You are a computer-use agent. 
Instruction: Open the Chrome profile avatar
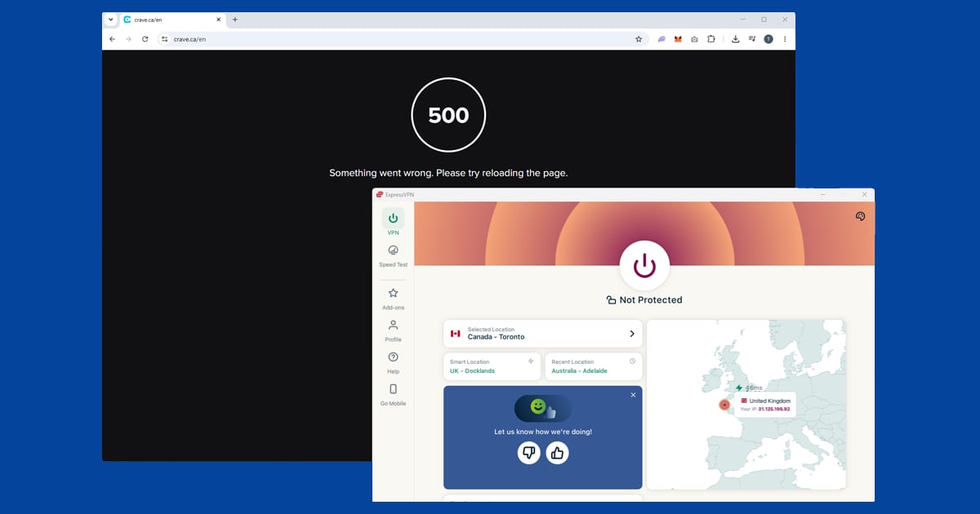click(x=768, y=39)
